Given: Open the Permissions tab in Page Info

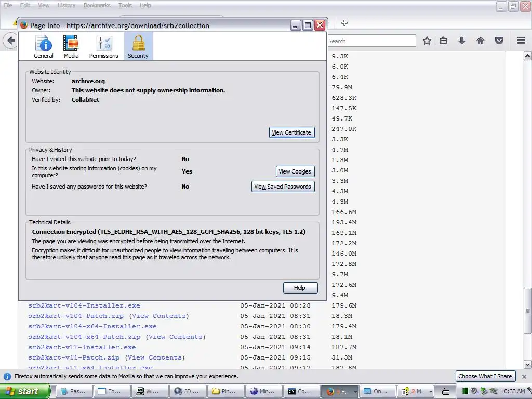Looking at the screenshot, I should [103, 47].
